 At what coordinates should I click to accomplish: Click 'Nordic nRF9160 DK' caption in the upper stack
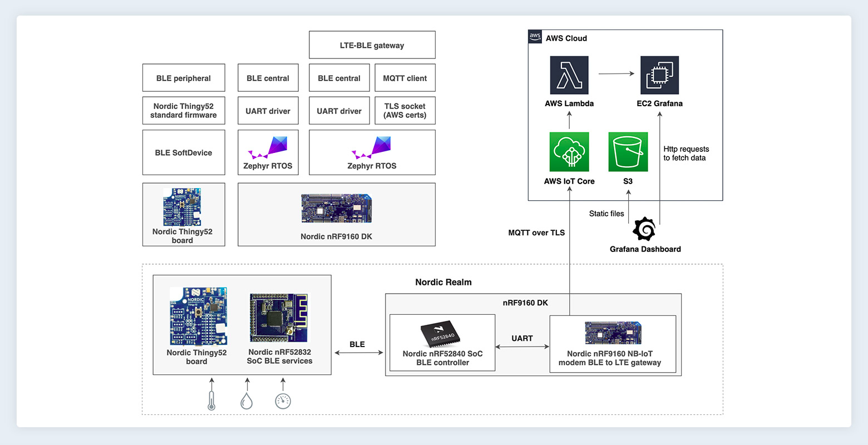click(337, 236)
